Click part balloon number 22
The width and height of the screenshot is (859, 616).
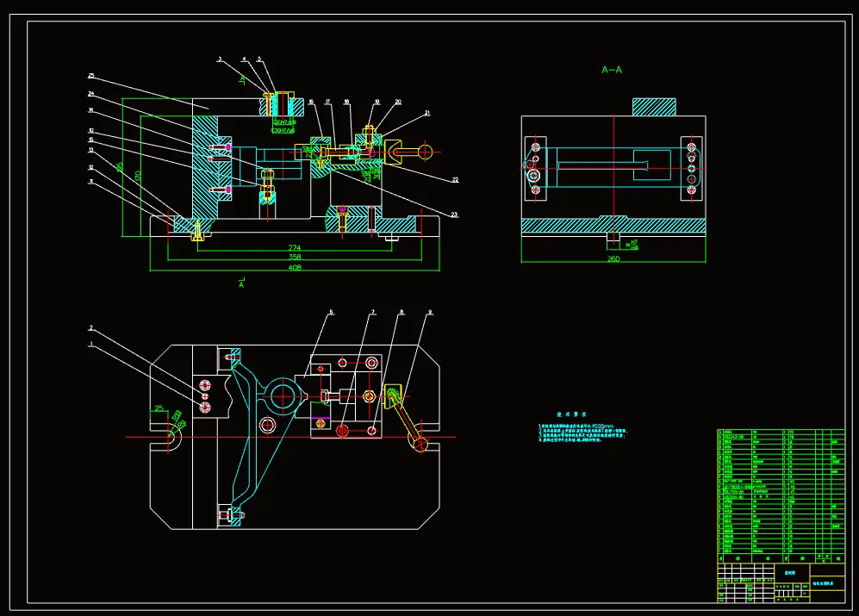pyautogui.click(x=455, y=180)
